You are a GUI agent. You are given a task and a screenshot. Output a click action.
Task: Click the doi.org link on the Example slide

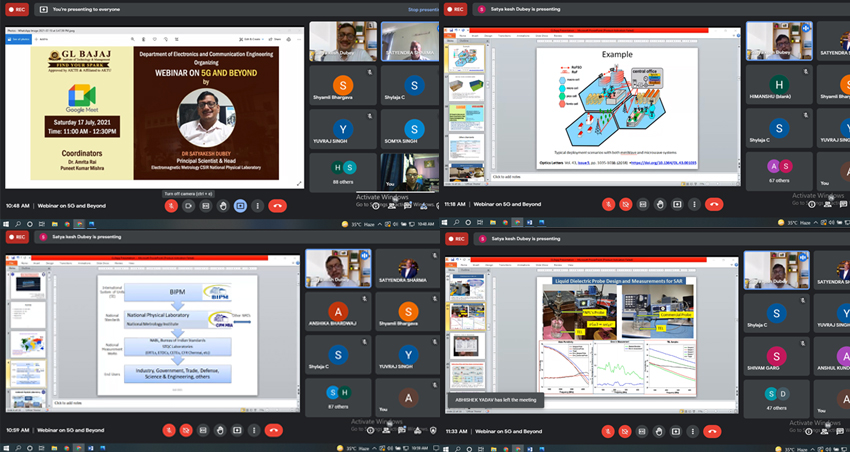[x=665, y=163]
